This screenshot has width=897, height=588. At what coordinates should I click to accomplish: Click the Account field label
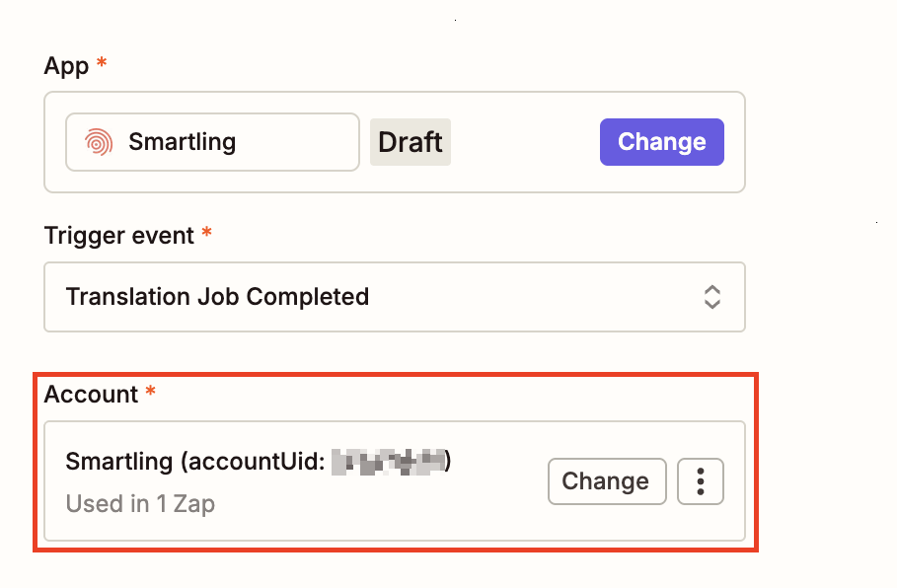click(x=91, y=395)
